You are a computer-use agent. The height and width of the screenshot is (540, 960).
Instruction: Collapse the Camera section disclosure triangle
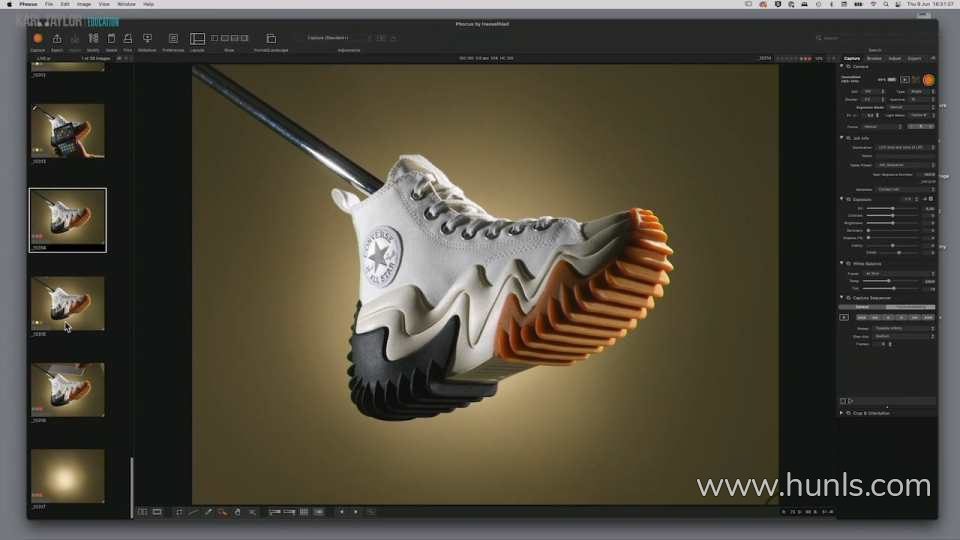pos(841,66)
